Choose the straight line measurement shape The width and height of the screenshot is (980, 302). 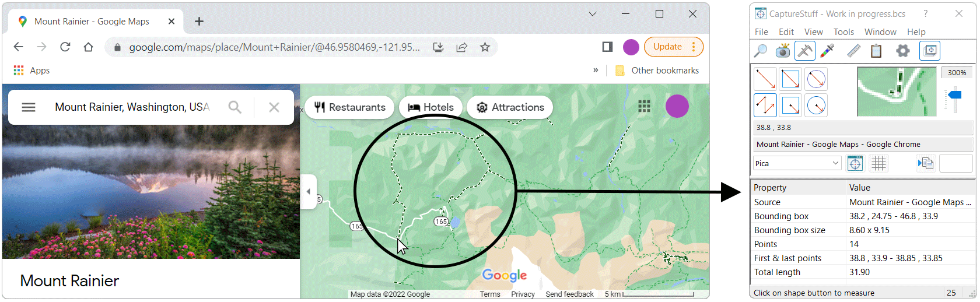tap(765, 79)
